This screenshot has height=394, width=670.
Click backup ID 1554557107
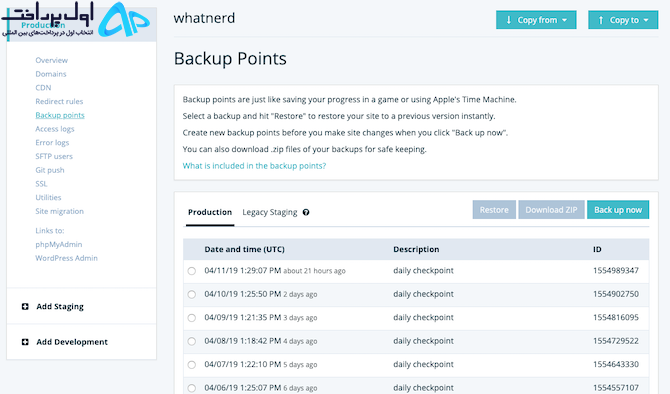[616, 388]
